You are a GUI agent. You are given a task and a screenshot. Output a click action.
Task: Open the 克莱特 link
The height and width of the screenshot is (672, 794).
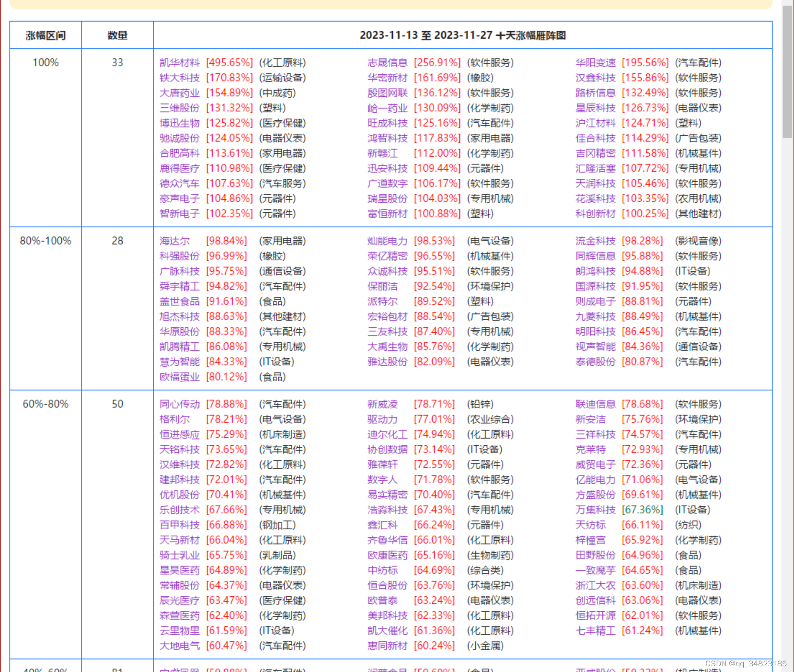(591, 450)
